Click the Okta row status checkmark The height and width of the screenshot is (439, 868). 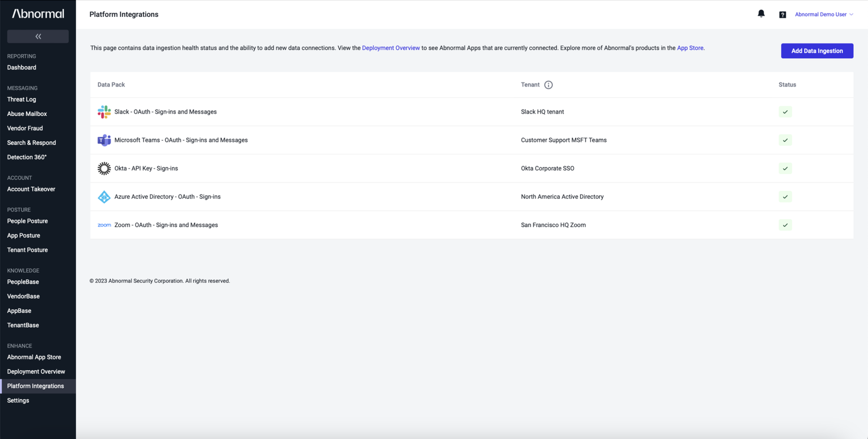(785, 168)
